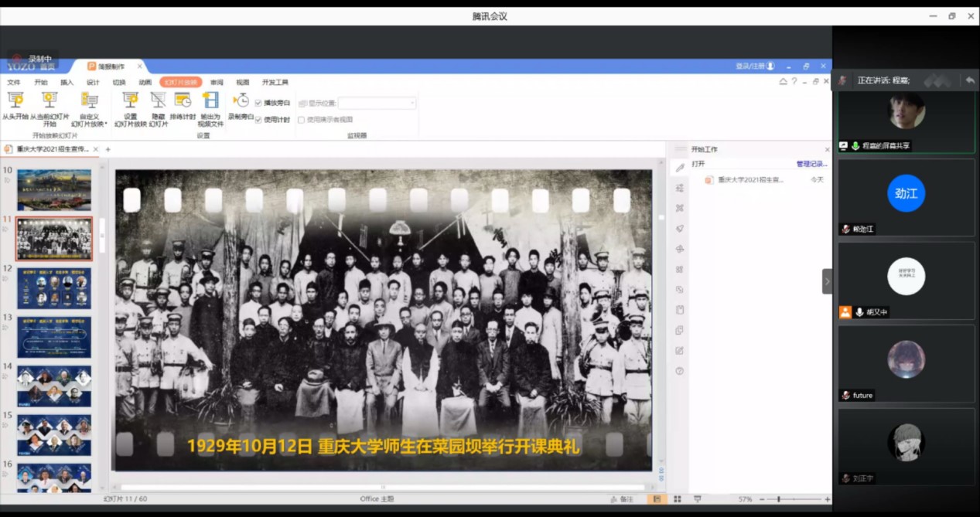Expand the collapsed meeting side panel arrow

pyautogui.click(x=827, y=281)
